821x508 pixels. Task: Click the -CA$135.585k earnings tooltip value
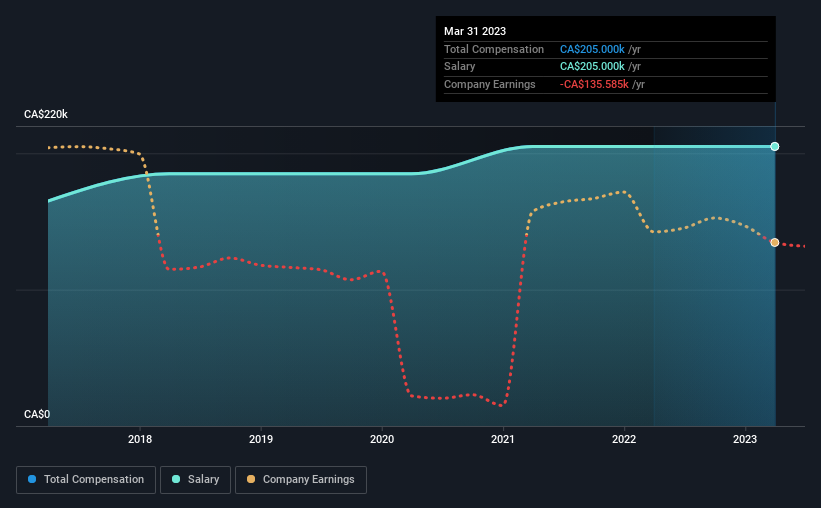coord(594,84)
